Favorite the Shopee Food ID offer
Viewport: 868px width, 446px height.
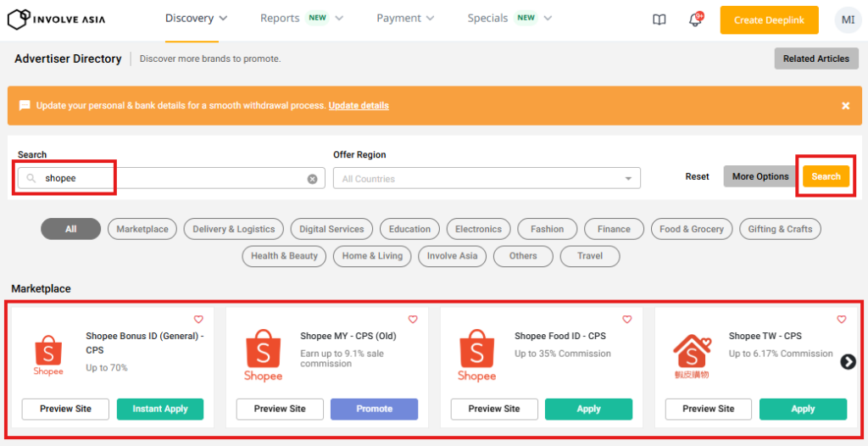pos(627,320)
